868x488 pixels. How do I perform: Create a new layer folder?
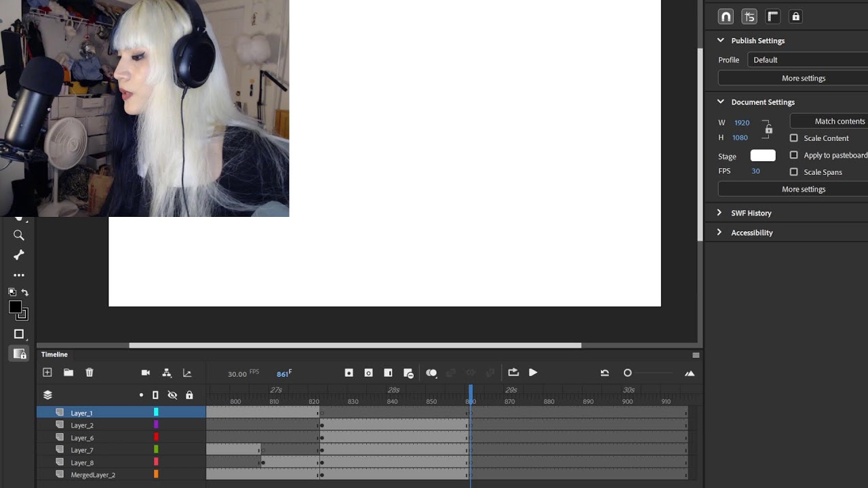coord(68,373)
